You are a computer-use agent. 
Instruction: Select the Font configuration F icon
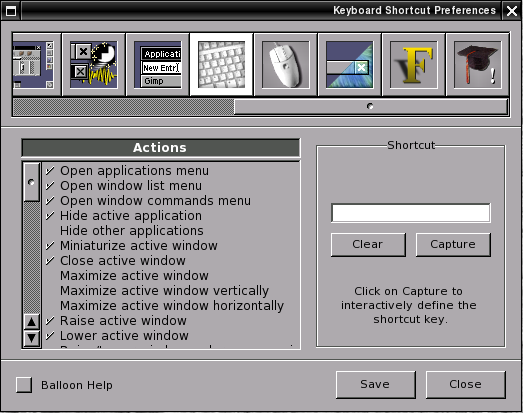click(x=414, y=65)
